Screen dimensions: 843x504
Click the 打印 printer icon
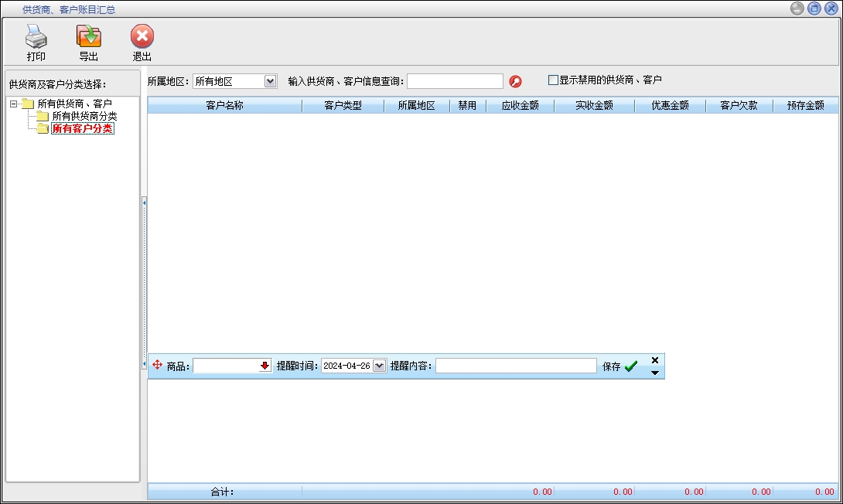(x=36, y=37)
